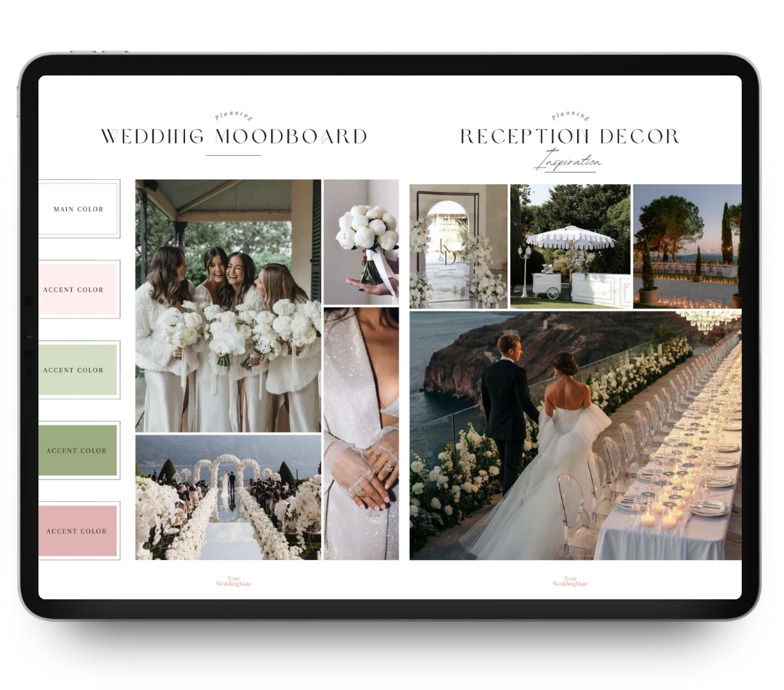
Task: Click the Wedding Moodboard heading
Action: tap(234, 137)
